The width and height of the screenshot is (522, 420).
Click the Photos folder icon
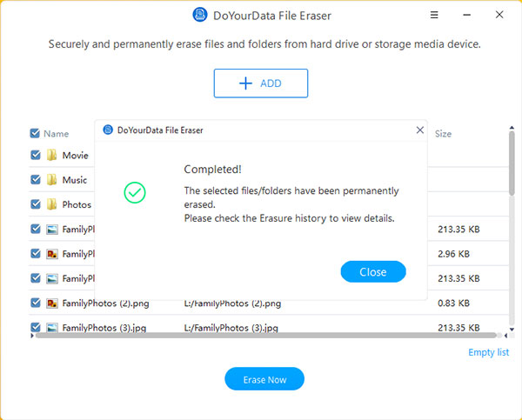click(51, 204)
